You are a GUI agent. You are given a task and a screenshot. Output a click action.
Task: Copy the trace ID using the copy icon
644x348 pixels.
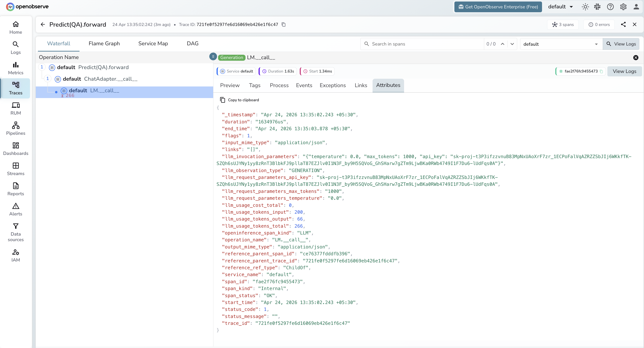click(283, 24)
